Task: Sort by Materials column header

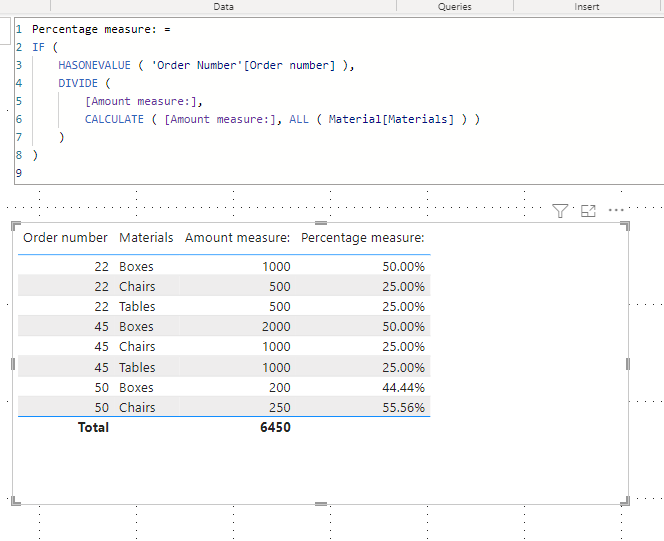Action: tap(146, 237)
